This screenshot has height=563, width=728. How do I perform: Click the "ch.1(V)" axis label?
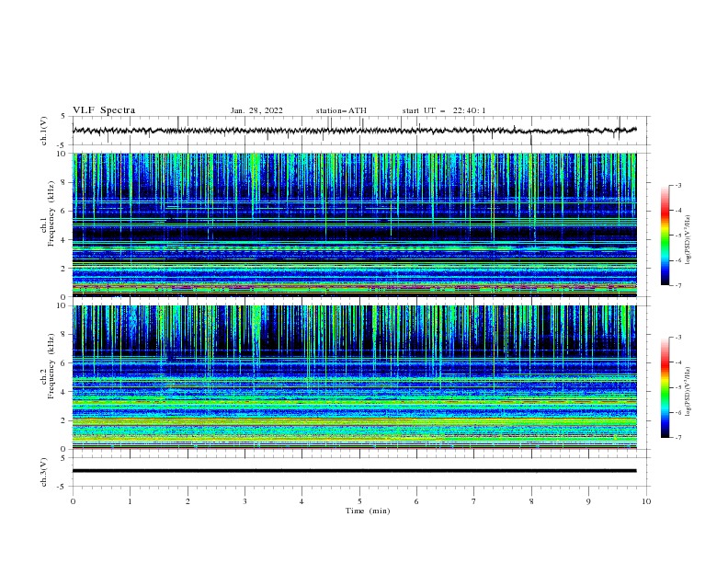(44, 131)
